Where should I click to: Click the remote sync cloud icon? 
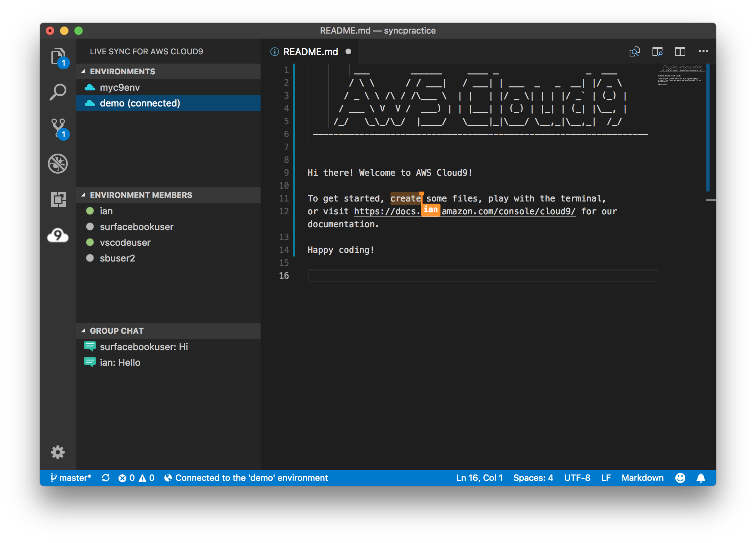click(58, 236)
